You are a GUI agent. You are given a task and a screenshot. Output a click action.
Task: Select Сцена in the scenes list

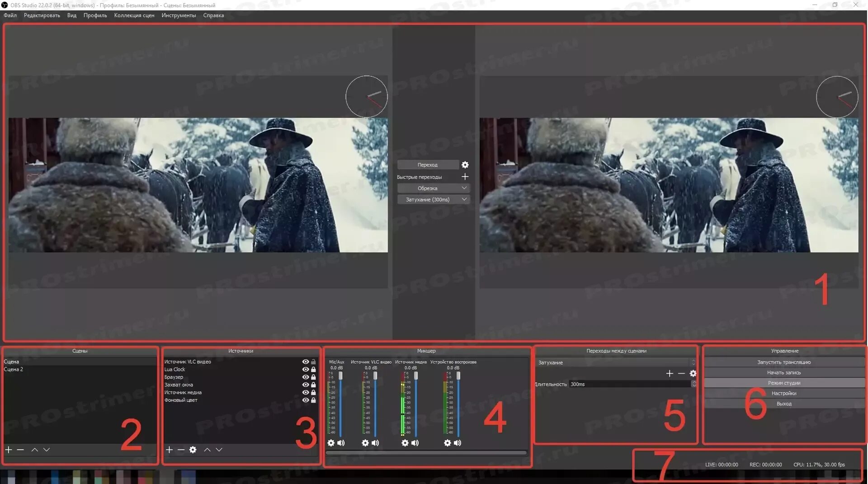(x=80, y=362)
